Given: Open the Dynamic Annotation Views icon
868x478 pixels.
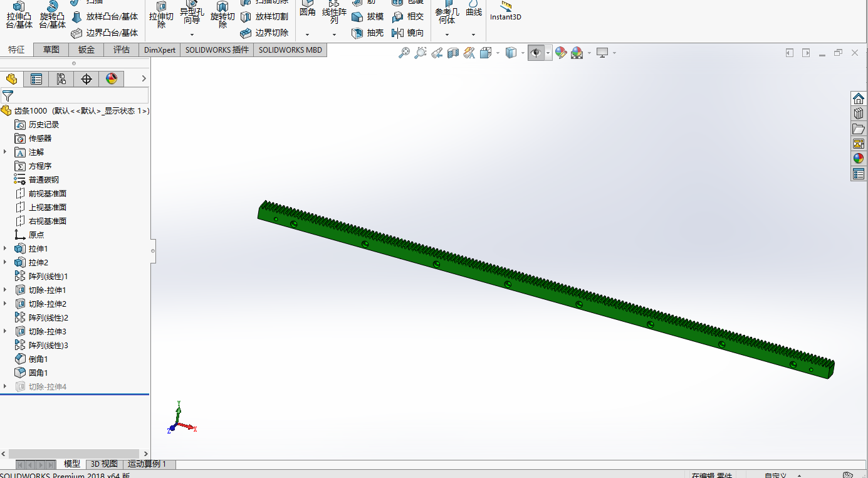Looking at the screenshot, I should pos(469,53).
